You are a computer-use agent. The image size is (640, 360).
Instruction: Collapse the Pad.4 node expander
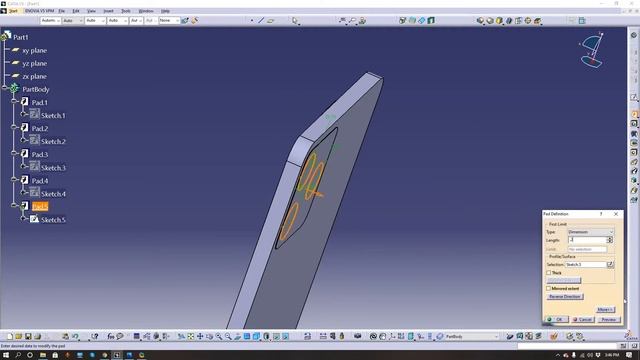tap(14, 179)
